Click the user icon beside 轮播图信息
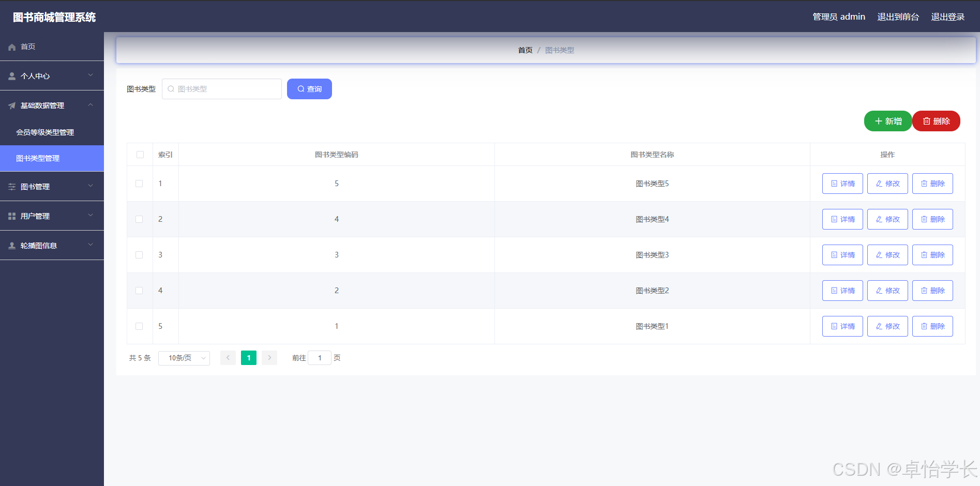 pyautogui.click(x=12, y=246)
